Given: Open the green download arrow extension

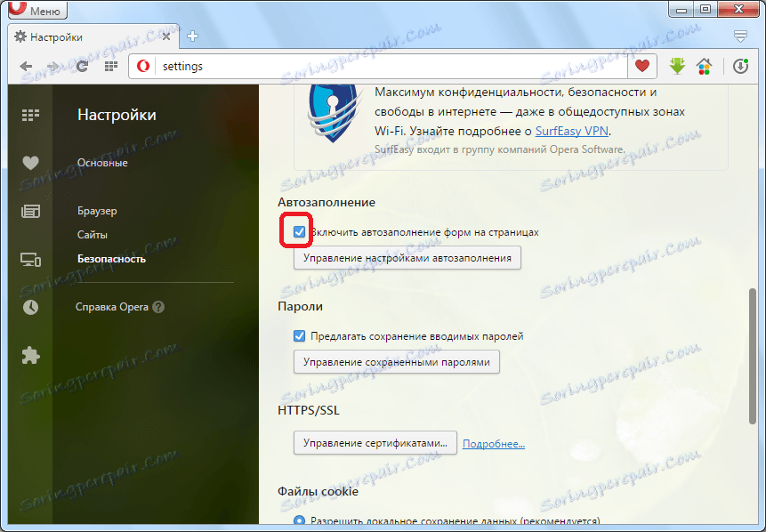Looking at the screenshot, I should 677,66.
